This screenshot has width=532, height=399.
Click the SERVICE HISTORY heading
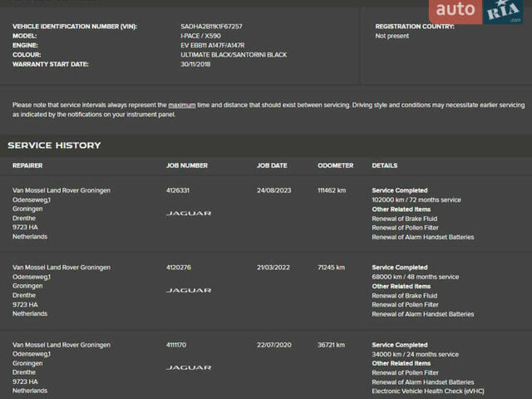click(x=54, y=145)
